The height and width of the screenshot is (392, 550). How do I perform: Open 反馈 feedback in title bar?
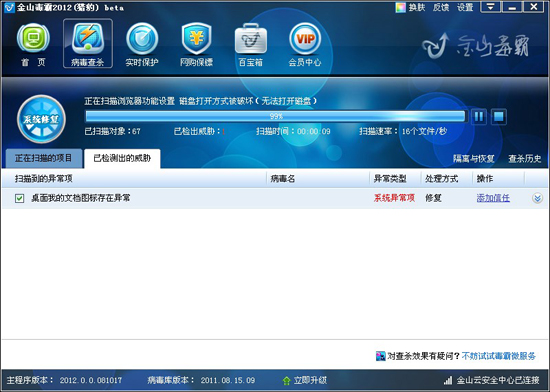(441, 7)
